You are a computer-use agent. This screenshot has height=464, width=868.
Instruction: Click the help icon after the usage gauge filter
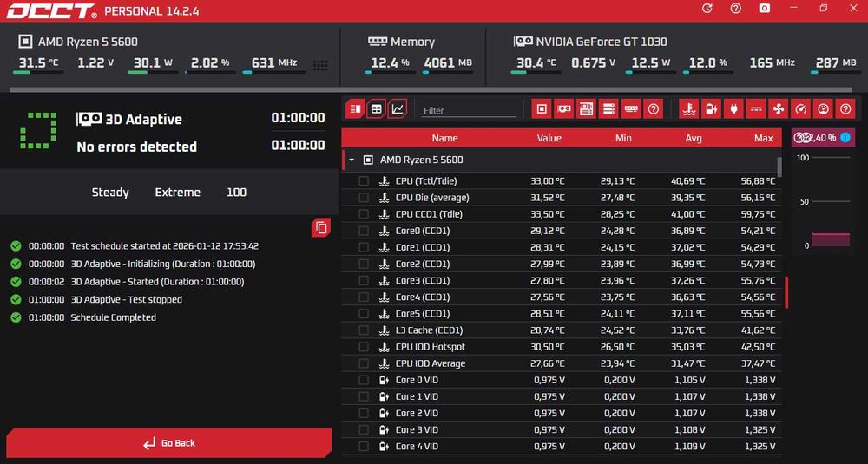(x=845, y=109)
